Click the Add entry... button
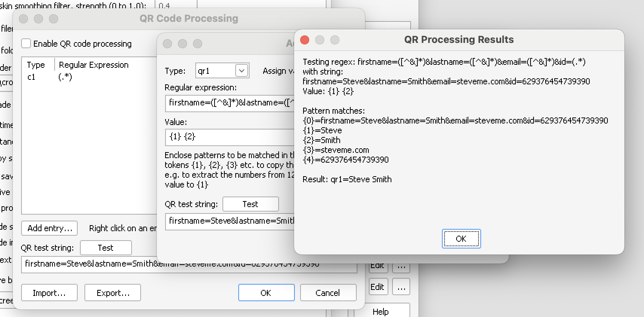Image resolution: width=644 pixels, height=317 pixels. 49,228
